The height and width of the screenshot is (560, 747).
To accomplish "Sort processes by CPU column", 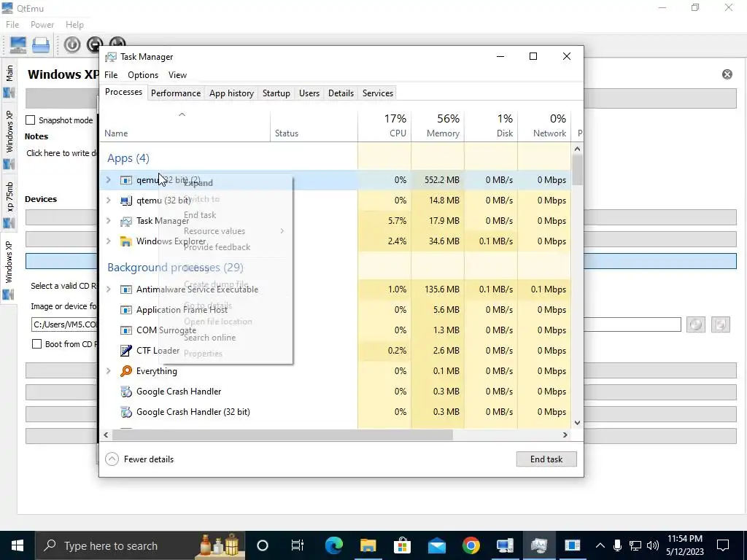I will tap(384, 125).
